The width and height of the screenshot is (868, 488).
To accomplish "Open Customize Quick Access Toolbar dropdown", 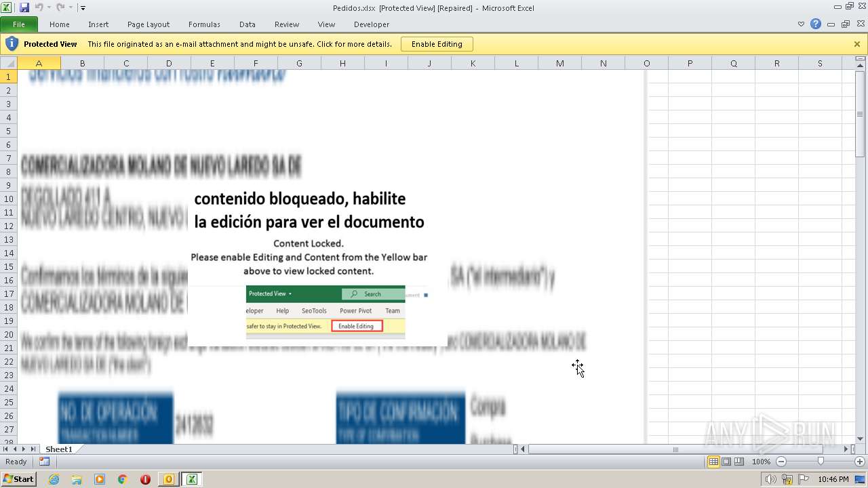I will 83,8.
